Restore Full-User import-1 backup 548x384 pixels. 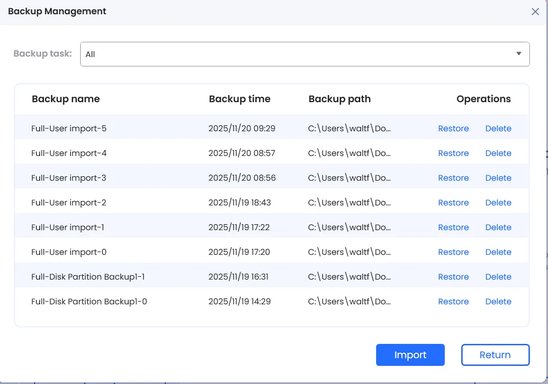pyautogui.click(x=453, y=227)
